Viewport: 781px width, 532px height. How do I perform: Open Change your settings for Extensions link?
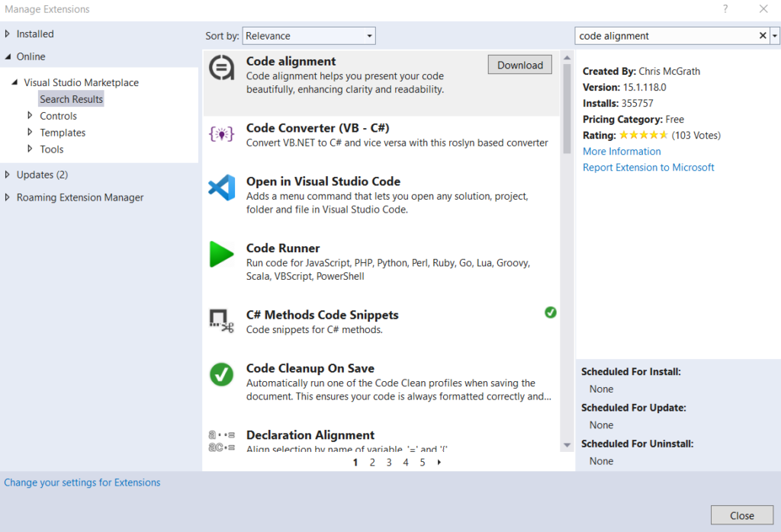[82, 482]
